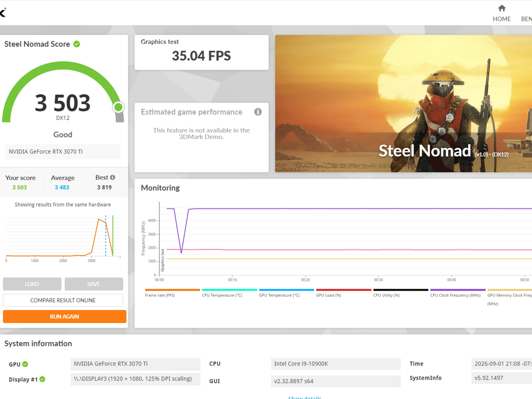Click the Display #1 DISPLAY3 field
The image size is (532, 399).
tap(135, 379)
